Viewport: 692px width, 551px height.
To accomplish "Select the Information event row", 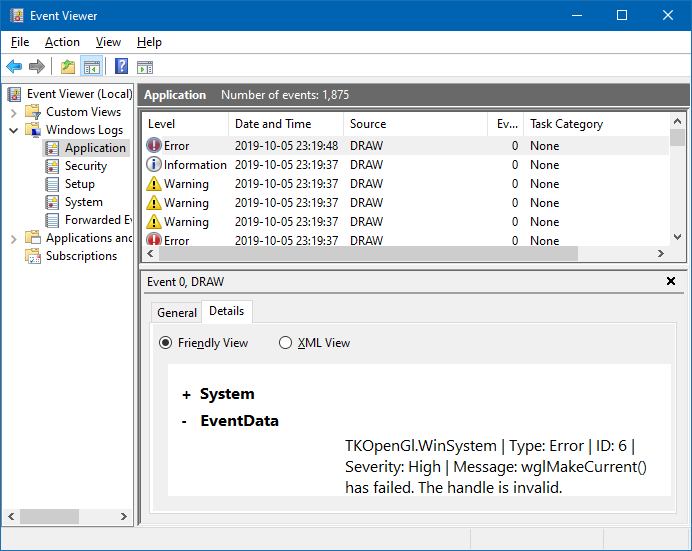I will coord(195,165).
